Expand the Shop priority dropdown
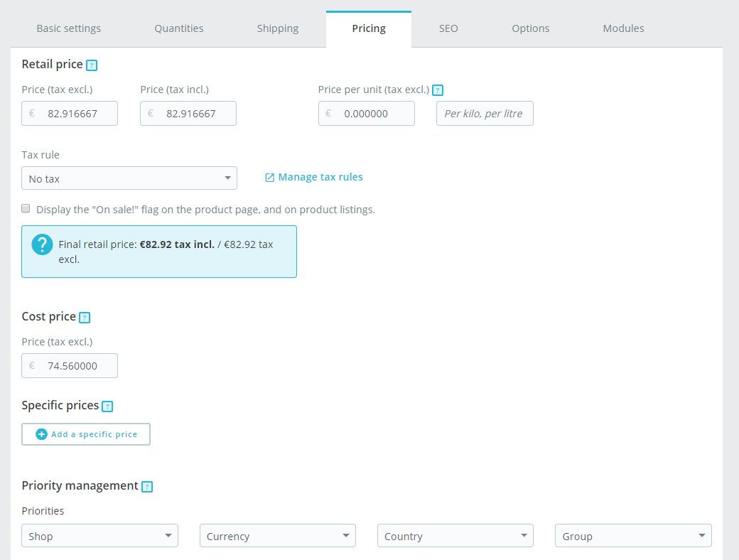739x560 pixels. [x=100, y=536]
